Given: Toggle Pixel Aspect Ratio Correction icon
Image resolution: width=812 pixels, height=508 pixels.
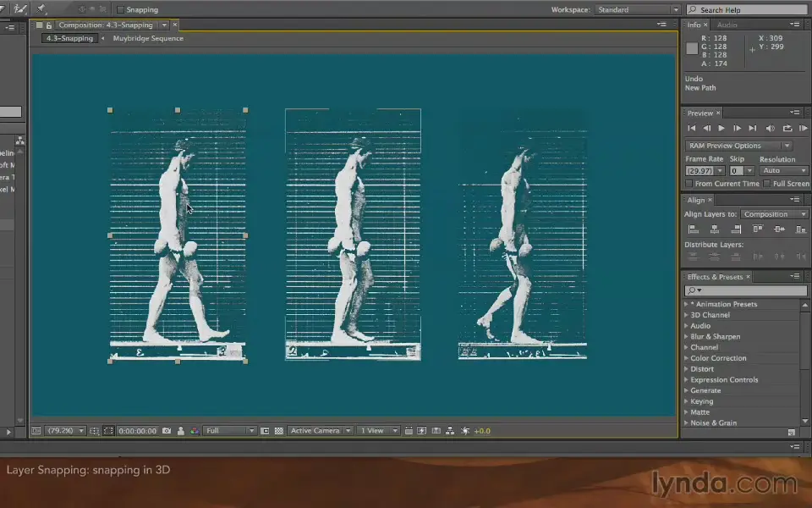Looking at the screenshot, I should 409,431.
